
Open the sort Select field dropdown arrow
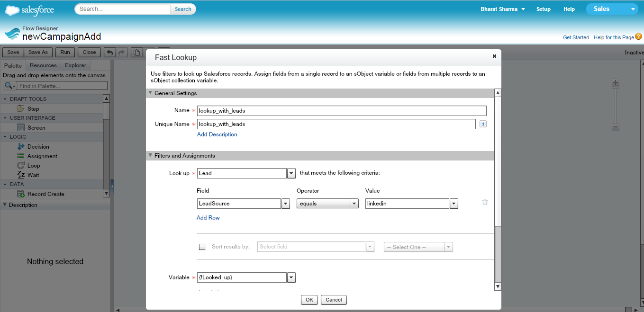tap(370, 247)
